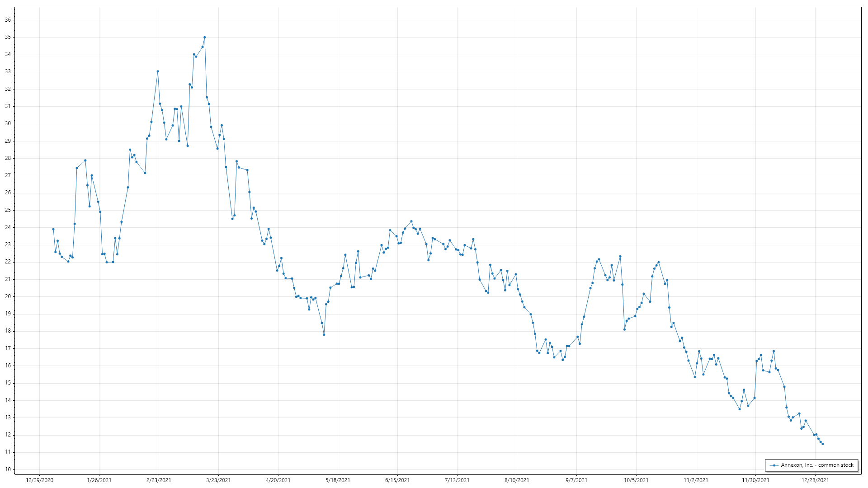Select the 2/23/2021 x-axis date label
The height and width of the screenshot is (488, 868).
(159, 480)
